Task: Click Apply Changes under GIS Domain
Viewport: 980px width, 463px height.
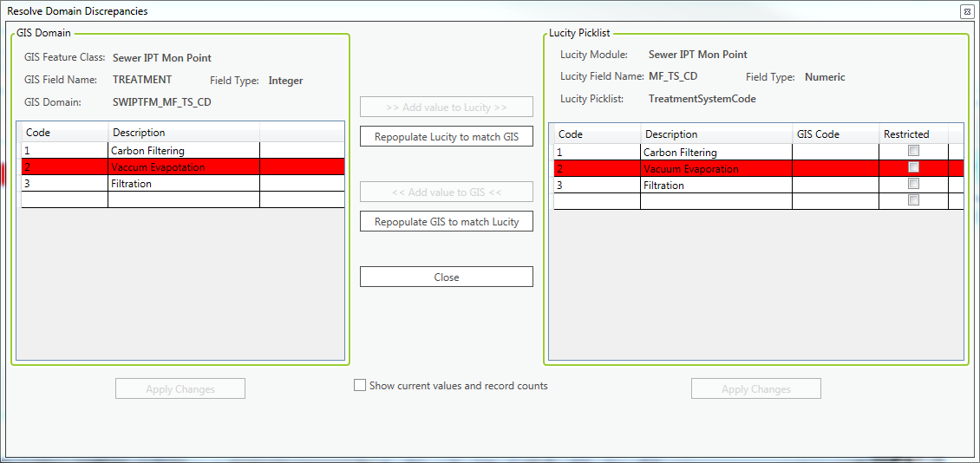Action: pos(180,388)
